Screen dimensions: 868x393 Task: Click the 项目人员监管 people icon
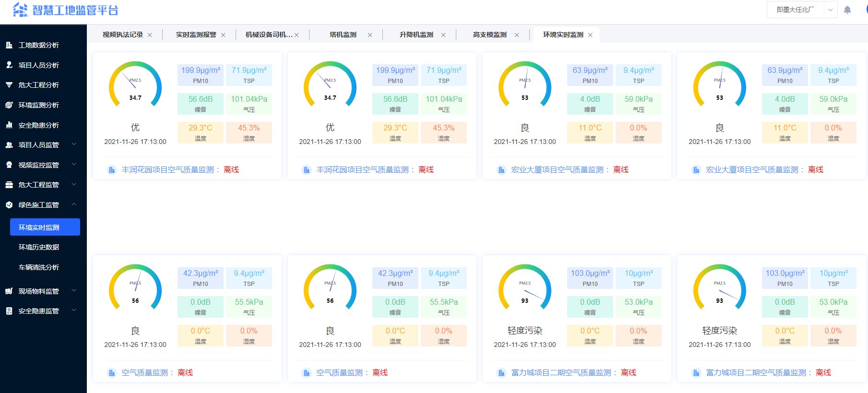pos(9,145)
